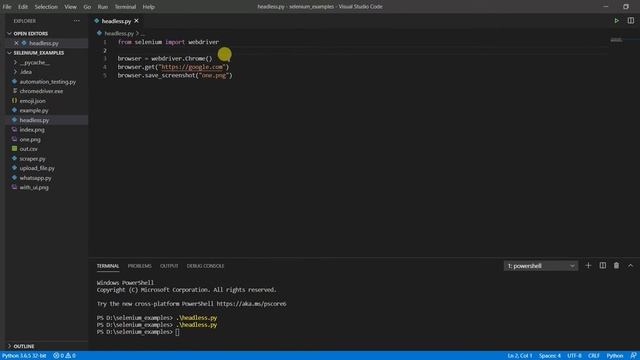The height and width of the screenshot is (360, 640).
Task: Open the Selection menu
Action: [x=46, y=7]
